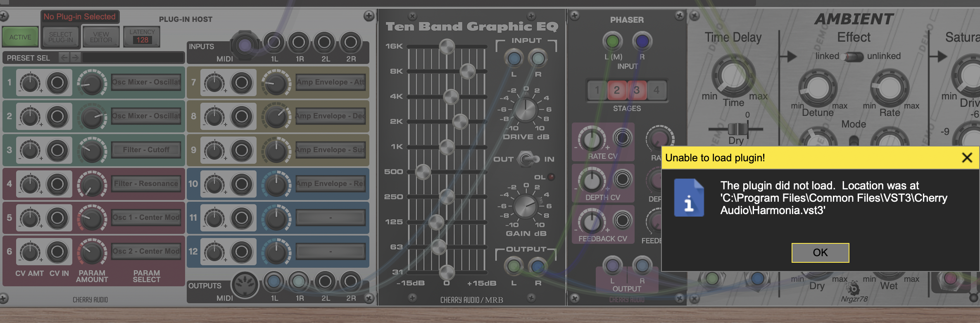This screenshot has width=980, height=323.
Task: Click the Graphic EQ right output jack
Action: coord(538,266)
